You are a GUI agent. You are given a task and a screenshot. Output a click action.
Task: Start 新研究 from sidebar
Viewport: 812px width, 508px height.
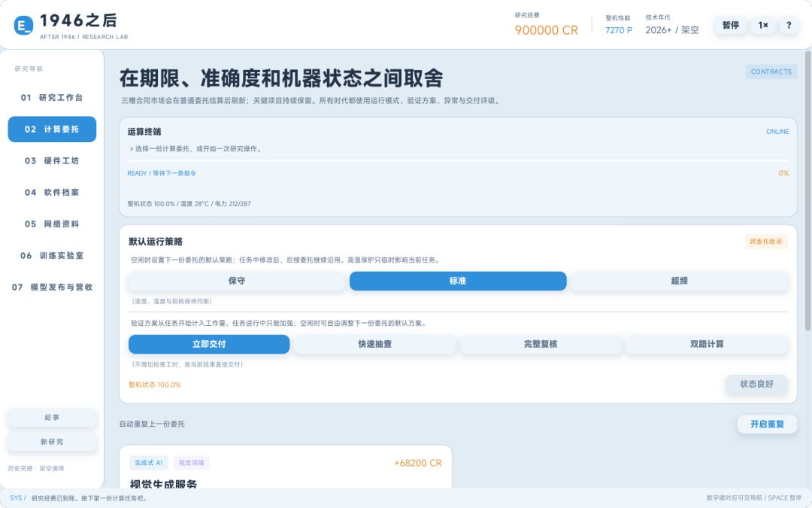52,442
